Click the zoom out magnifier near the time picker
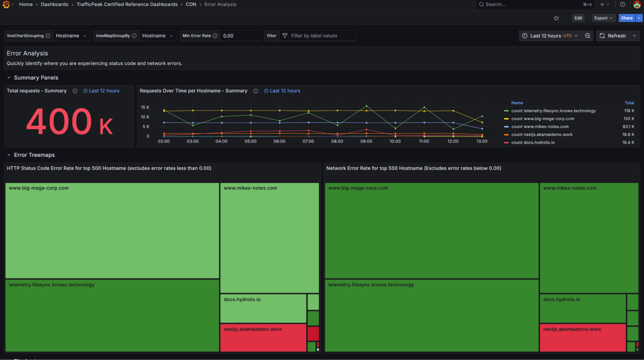 [x=588, y=35]
